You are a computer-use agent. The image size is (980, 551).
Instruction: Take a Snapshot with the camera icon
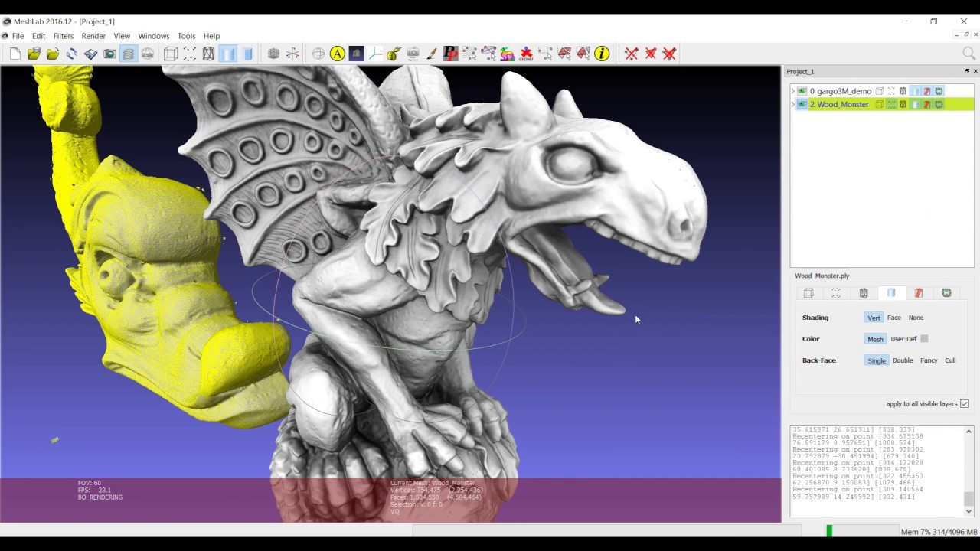[109, 54]
